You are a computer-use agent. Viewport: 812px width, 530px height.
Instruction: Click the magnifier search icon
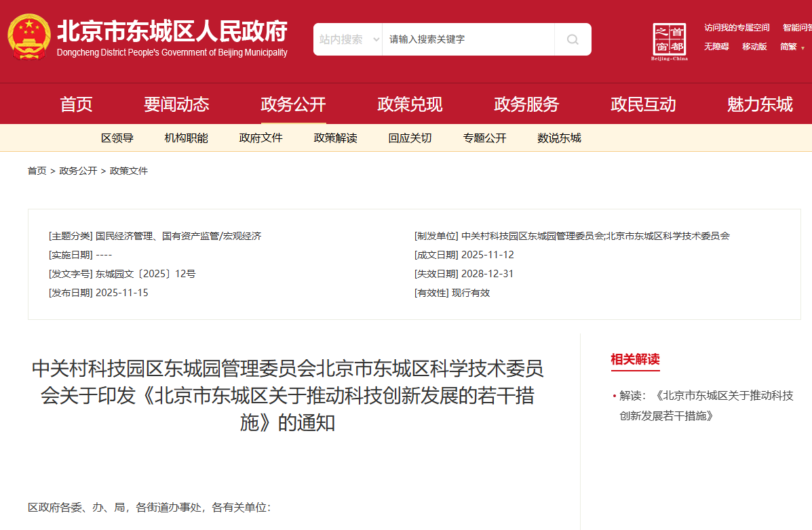[572, 39]
